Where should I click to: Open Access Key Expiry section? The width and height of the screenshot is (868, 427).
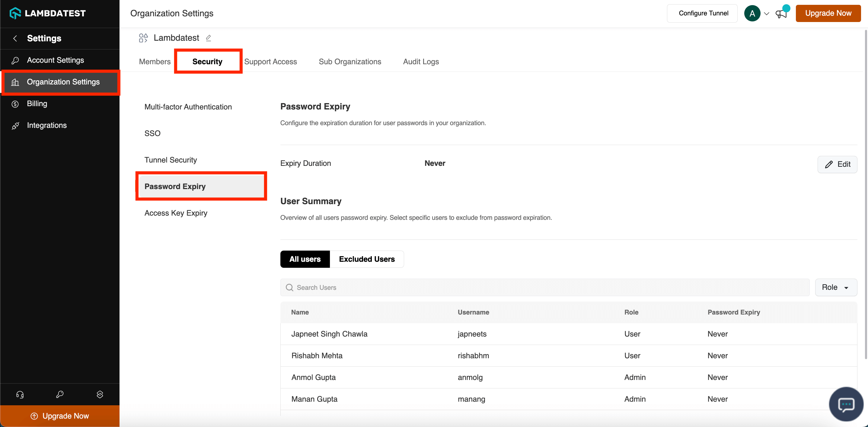click(176, 213)
